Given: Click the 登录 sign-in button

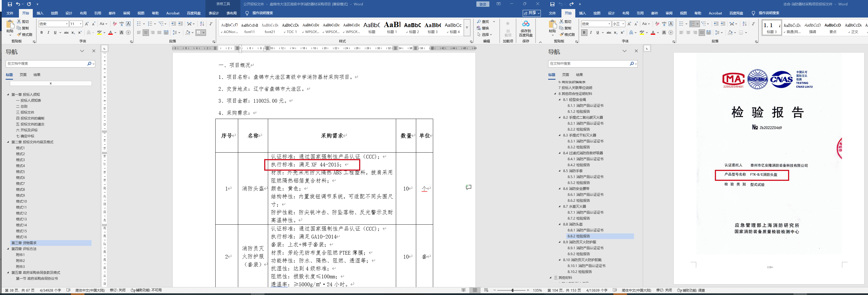Looking at the screenshot, I should pos(483,4).
